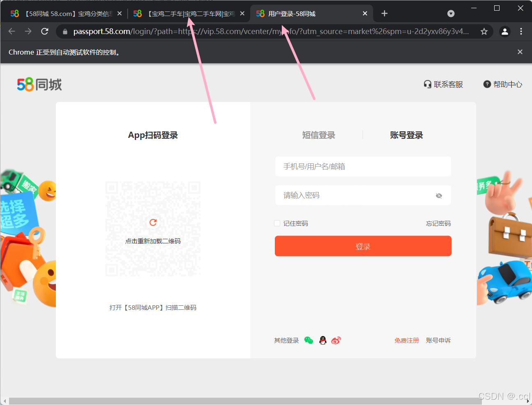Reload the current page
Image resolution: width=532 pixels, height=405 pixels.
click(x=45, y=31)
